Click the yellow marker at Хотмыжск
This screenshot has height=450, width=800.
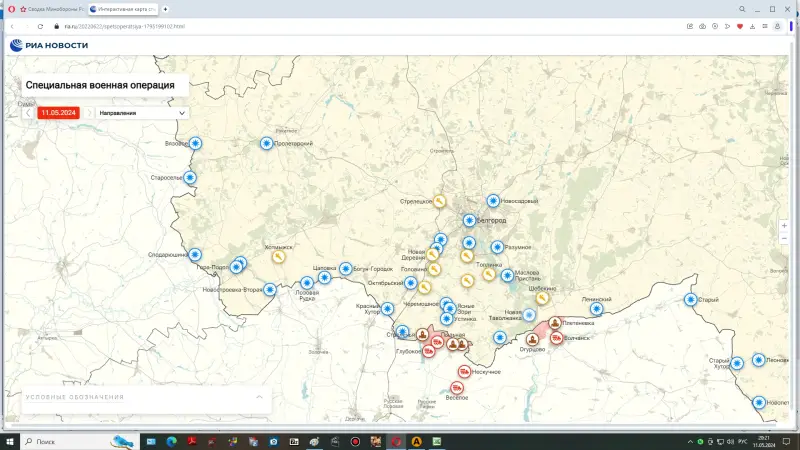[x=278, y=256]
